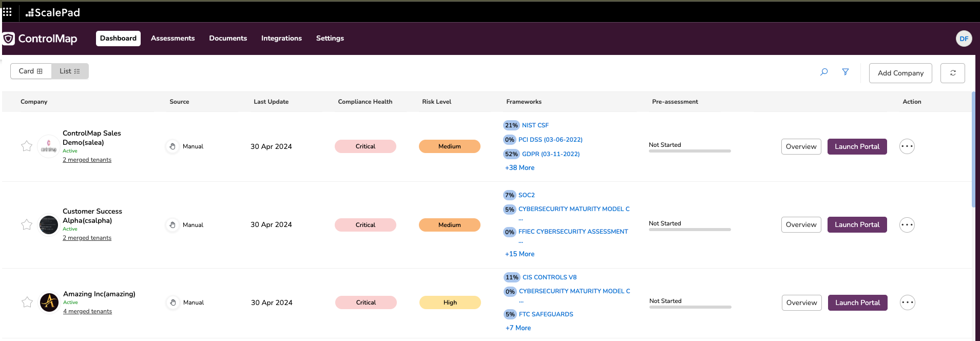
Task: Open the CIS Controls V8 framework
Action: pyautogui.click(x=550, y=277)
